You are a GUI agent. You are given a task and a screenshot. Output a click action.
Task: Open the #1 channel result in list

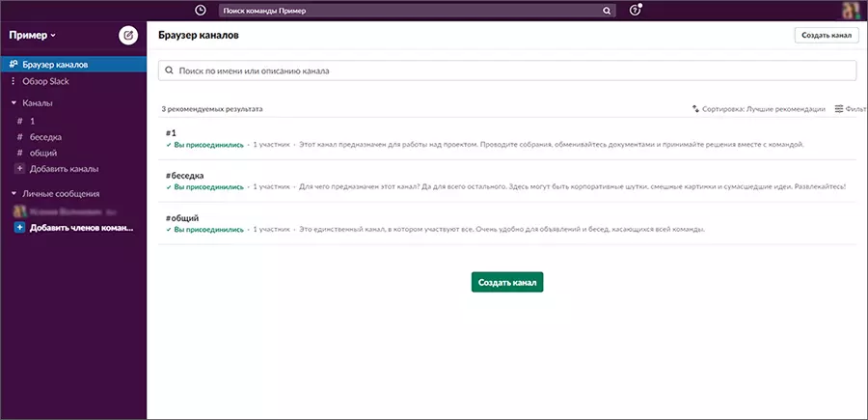click(171, 132)
